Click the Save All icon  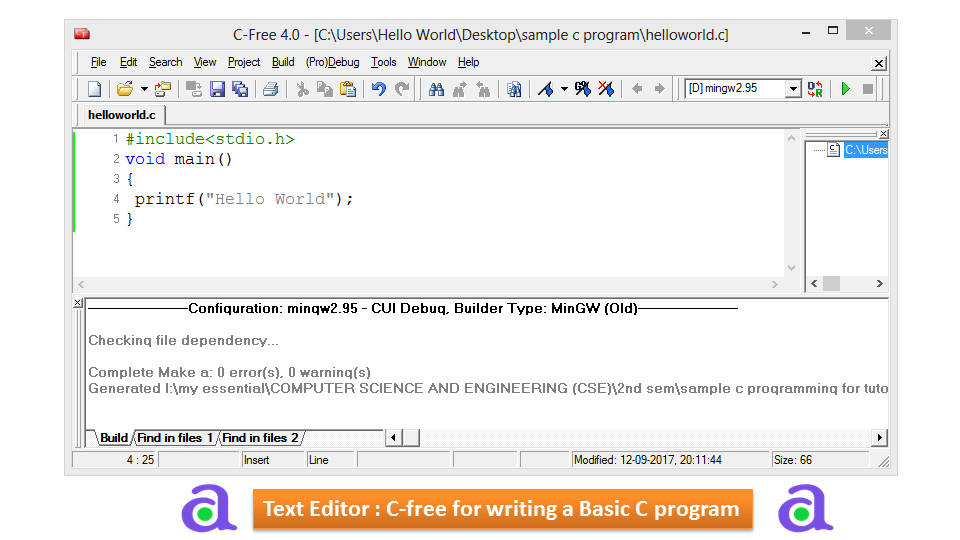[x=240, y=89]
